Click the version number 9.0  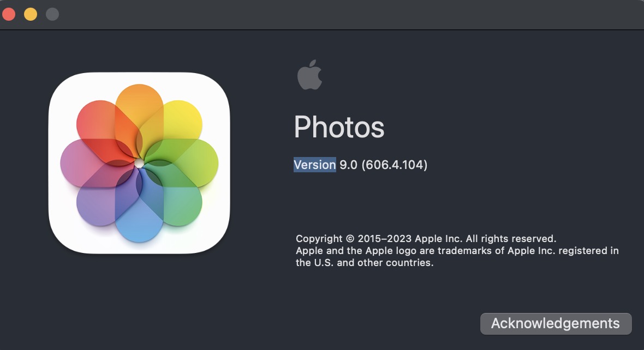point(348,165)
